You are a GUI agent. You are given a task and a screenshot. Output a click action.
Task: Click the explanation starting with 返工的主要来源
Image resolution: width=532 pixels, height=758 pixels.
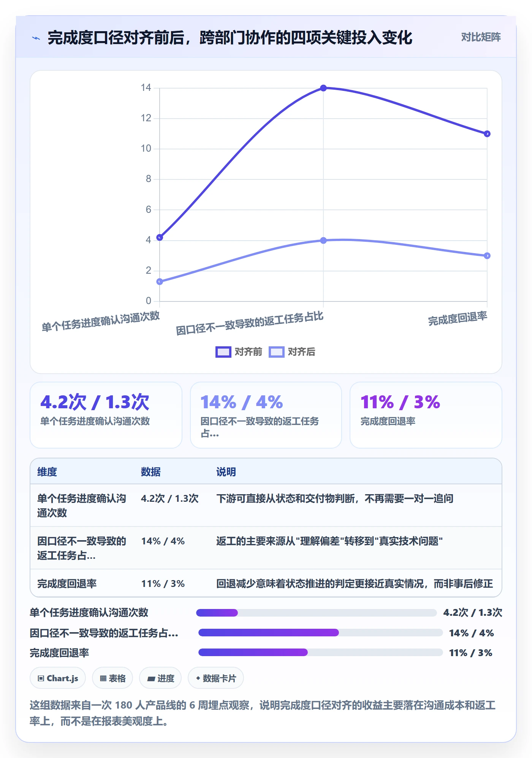329,541
